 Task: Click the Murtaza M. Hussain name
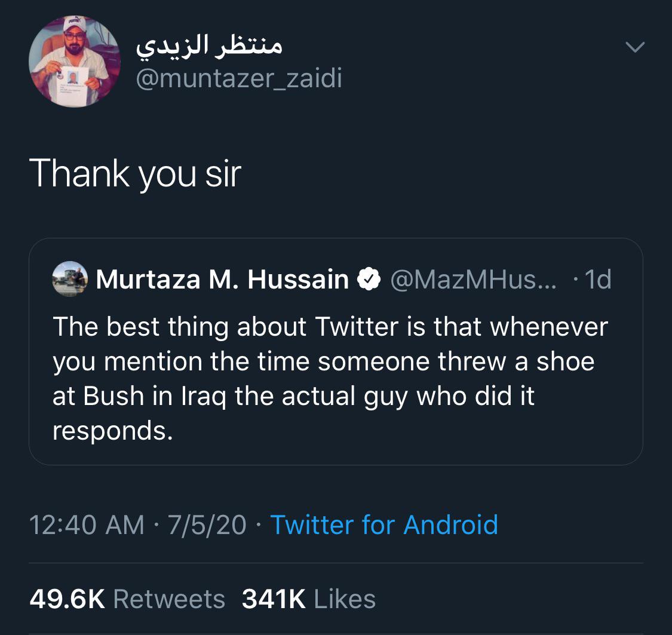[222, 279]
